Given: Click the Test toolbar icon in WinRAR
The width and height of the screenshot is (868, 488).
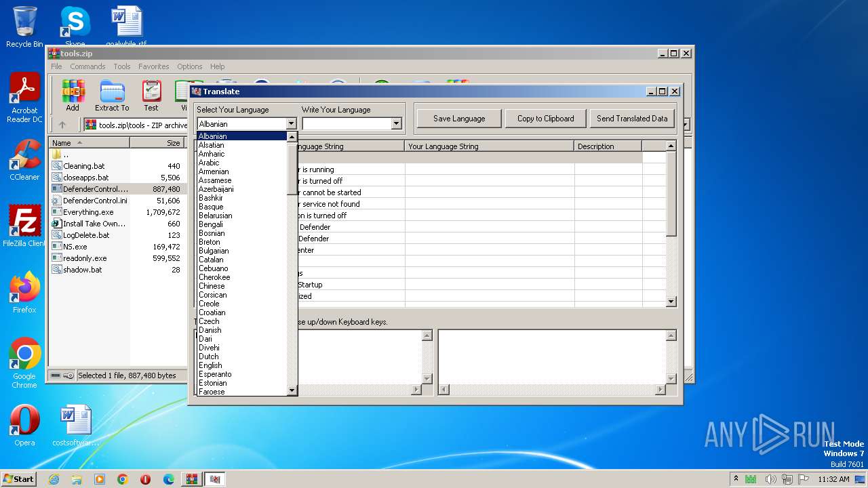Looking at the screenshot, I should point(151,96).
